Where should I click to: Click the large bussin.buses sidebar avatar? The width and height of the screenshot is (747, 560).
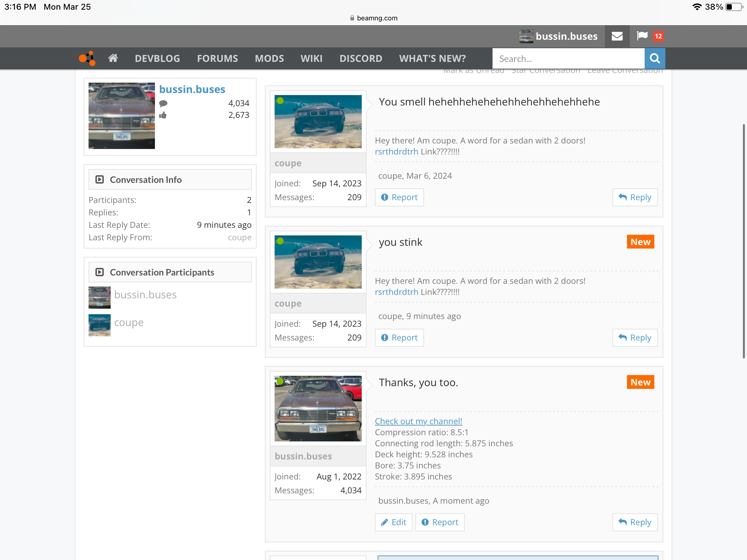pyautogui.click(x=122, y=116)
